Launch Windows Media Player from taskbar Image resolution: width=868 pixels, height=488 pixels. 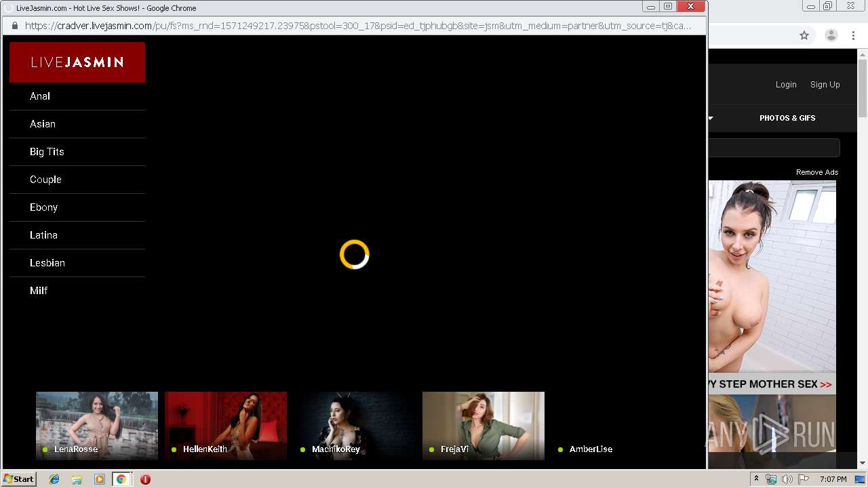coord(99,479)
